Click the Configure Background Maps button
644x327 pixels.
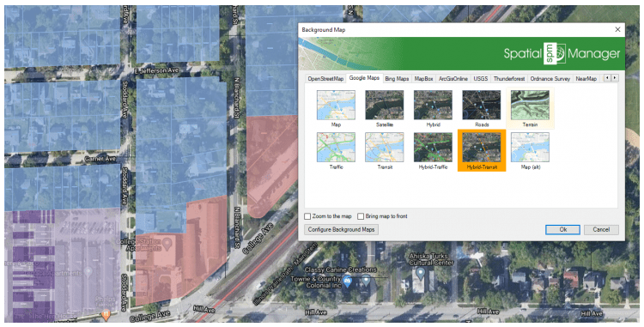click(x=341, y=230)
